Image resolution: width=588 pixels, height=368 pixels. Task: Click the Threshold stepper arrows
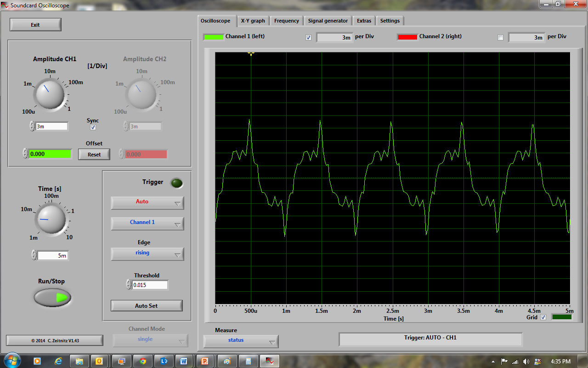(x=129, y=285)
